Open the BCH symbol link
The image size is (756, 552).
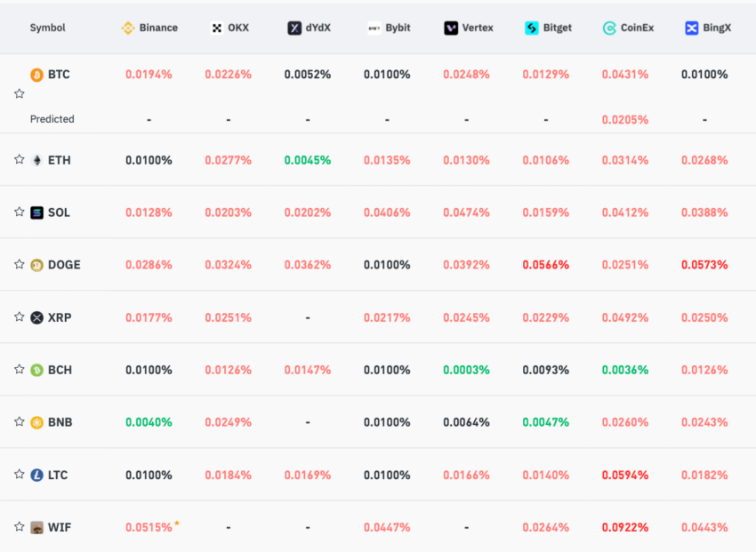pos(60,370)
